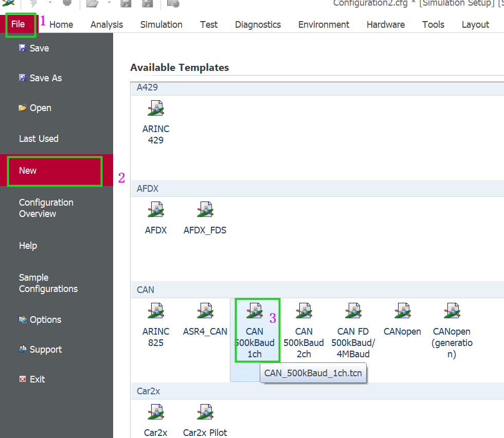The height and width of the screenshot is (438, 504).
Task: Click the Options icon in sidebar
Action: (23, 319)
